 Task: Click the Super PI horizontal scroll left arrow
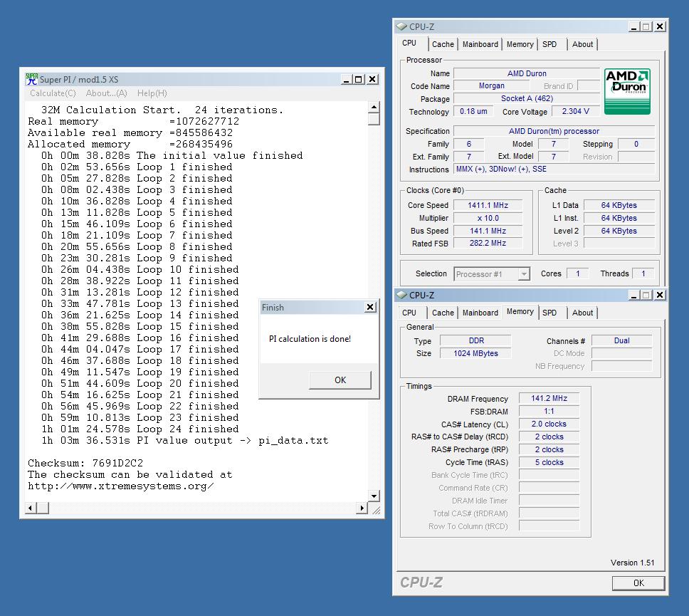(31, 508)
